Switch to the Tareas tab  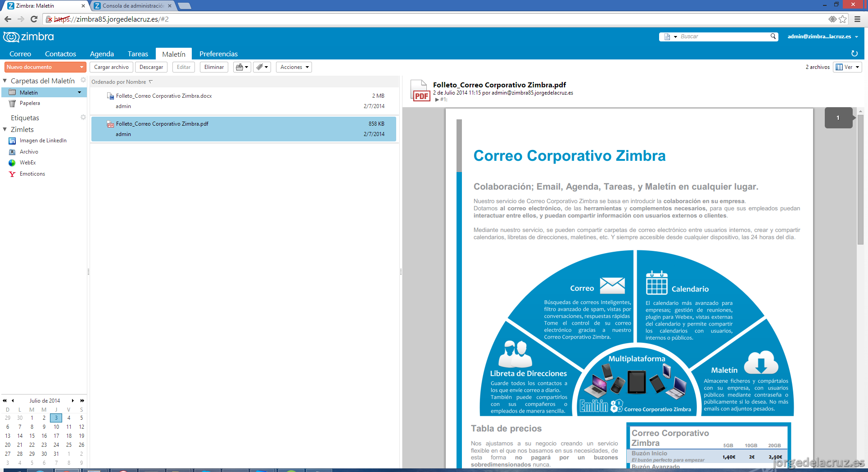click(138, 54)
